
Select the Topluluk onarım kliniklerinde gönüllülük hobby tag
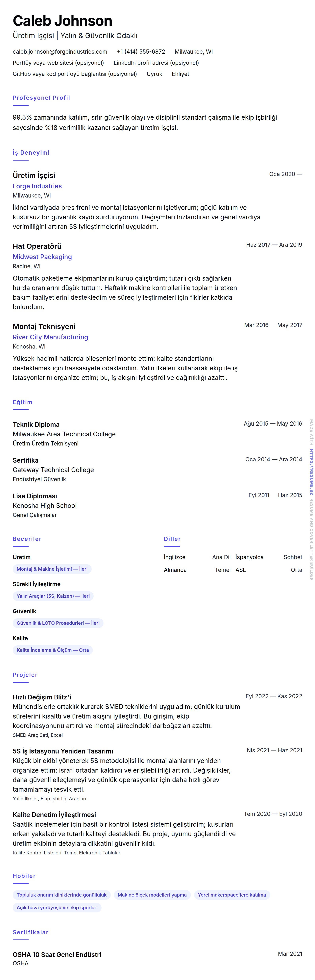[x=61, y=895]
